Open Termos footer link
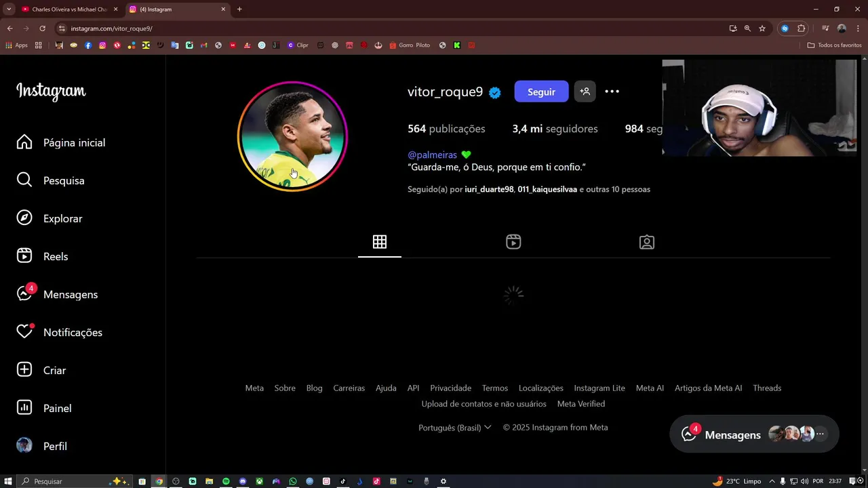Viewport: 868px width, 488px height. (x=494, y=388)
